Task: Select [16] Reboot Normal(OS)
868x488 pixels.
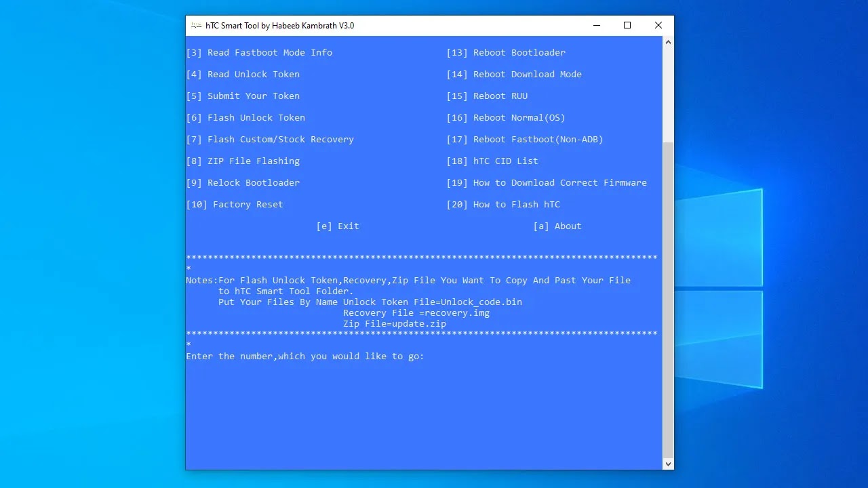Action: (506, 118)
